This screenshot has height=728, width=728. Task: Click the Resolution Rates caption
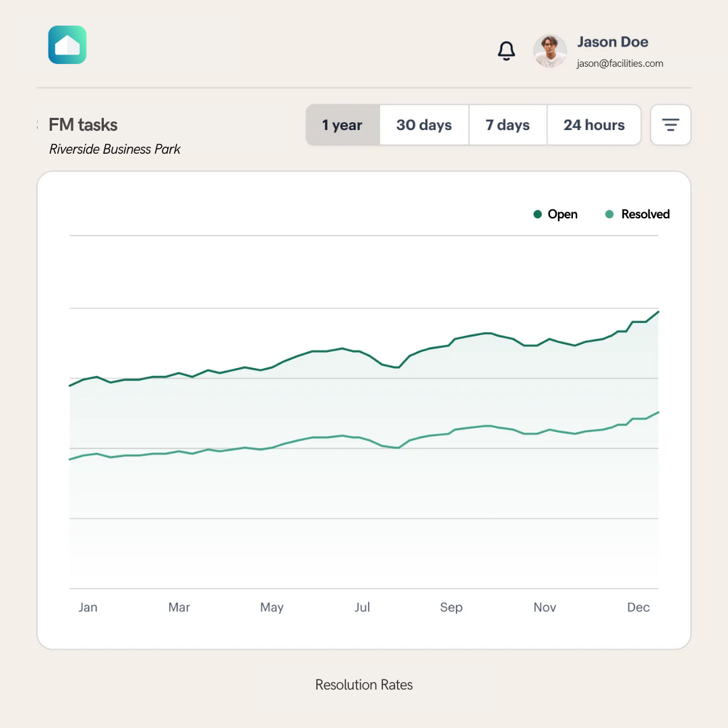pos(364,685)
